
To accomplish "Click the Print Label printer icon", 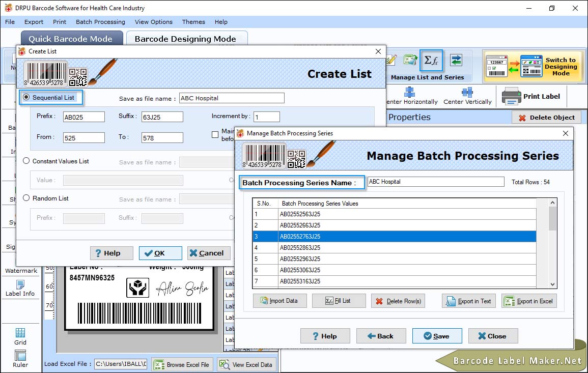I will 511,96.
